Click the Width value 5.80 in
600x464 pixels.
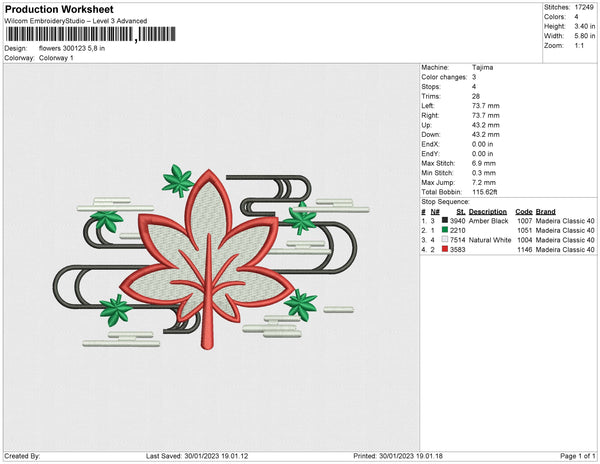(x=585, y=36)
